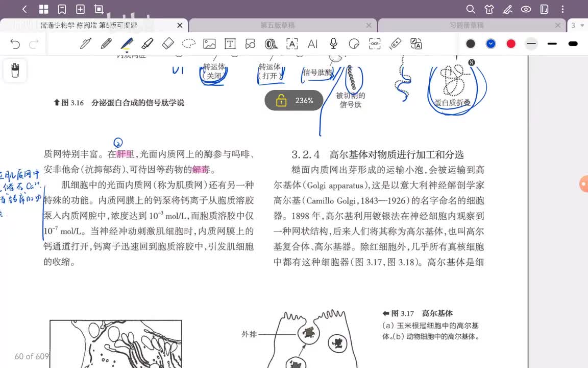Select the text recognition box tool
The image size is (588, 368).
pos(292,43)
